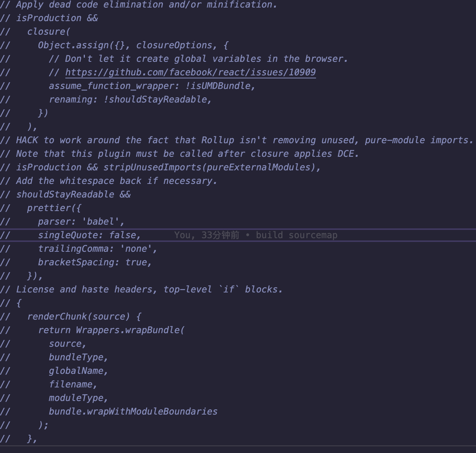The height and width of the screenshot is (453, 476).
Task: Click the bundleType argument
Action: 76,357
